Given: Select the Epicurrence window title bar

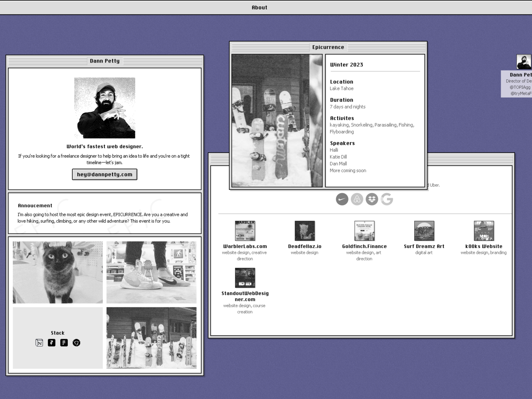Looking at the screenshot, I should 328,47.
